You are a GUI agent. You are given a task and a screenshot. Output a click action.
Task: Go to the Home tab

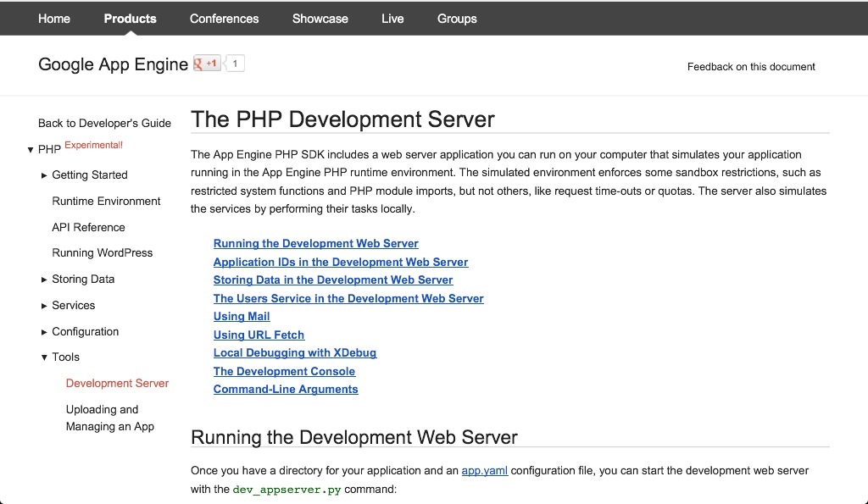coord(54,19)
